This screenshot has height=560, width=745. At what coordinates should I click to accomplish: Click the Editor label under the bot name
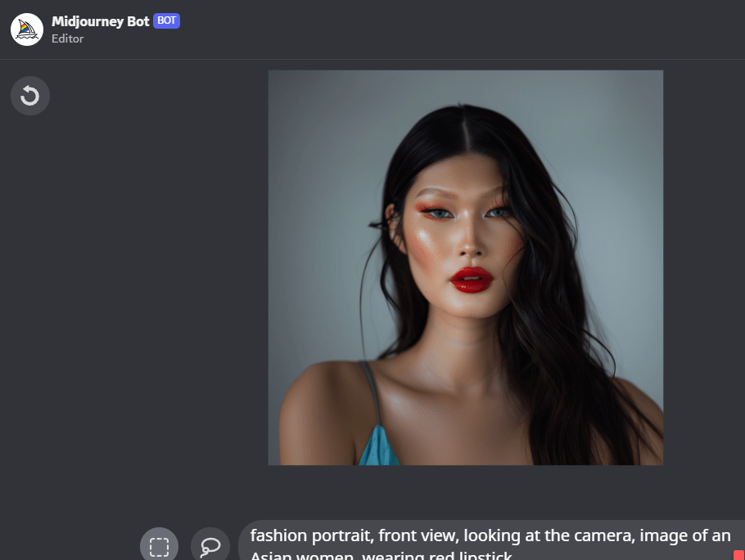67,38
